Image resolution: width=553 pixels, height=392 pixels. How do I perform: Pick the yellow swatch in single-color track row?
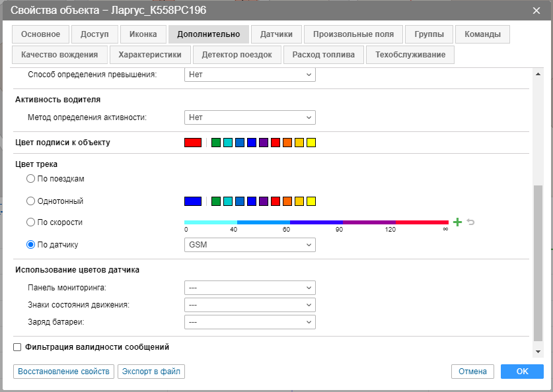pyautogui.click(x=311, y=201)
